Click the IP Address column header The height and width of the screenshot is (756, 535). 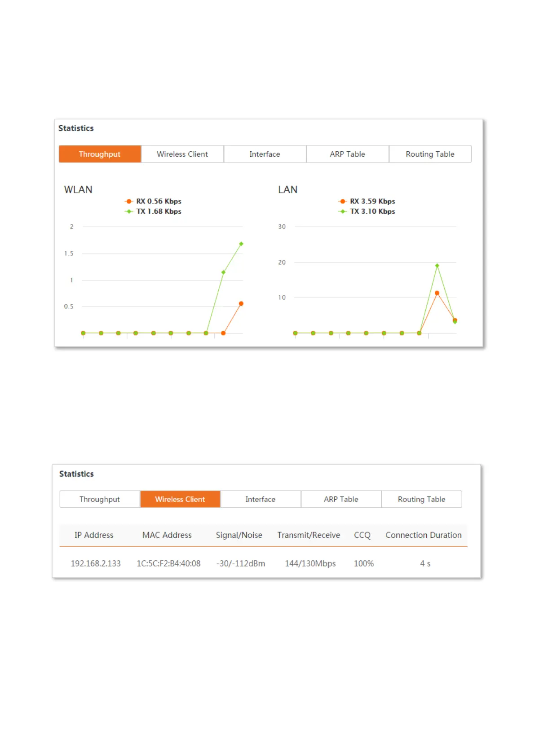coord(94,535)
